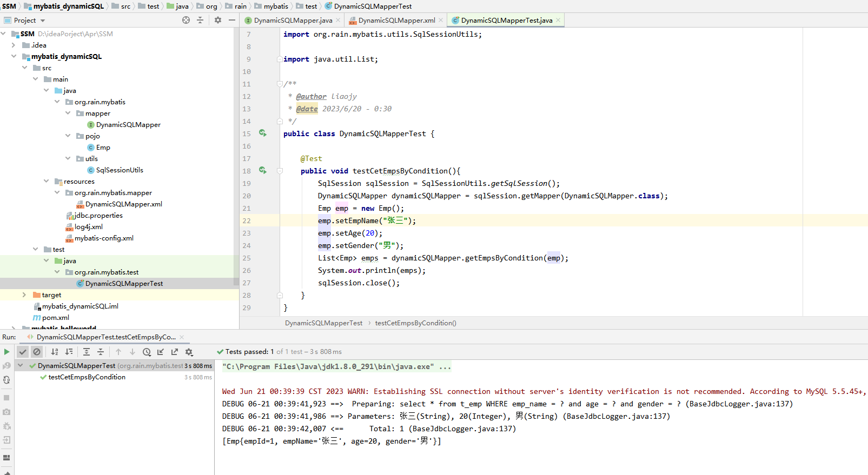868x475 pixels.
Task: Click the BaseJdbcLogger.java:137 link on Total line
Action: click(462, 429)
